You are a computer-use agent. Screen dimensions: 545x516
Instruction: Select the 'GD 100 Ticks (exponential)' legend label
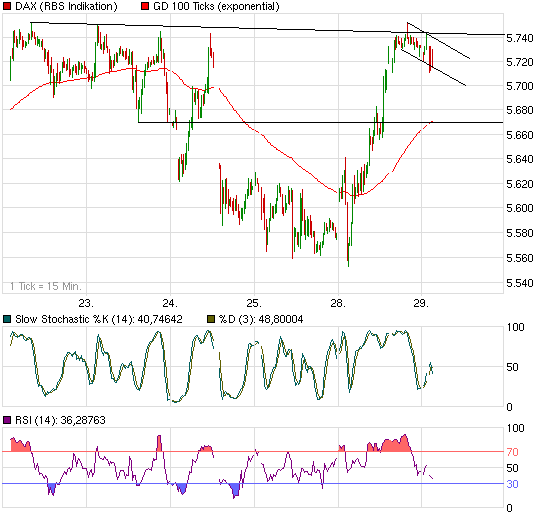pyautogui.click(x=216, y=6)
